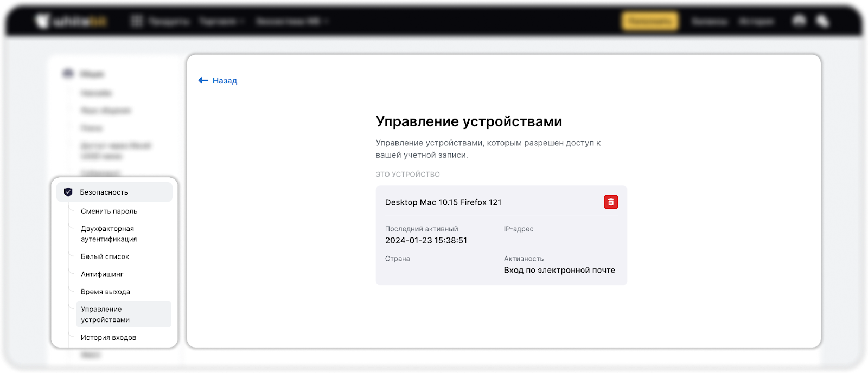Click the blue back arrow icon

coord(203,80)
